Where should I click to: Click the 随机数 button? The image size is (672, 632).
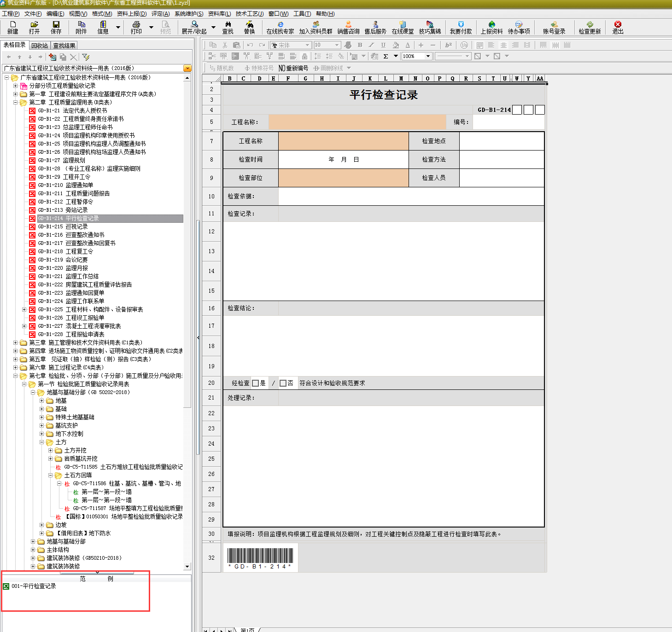(222, 68)
